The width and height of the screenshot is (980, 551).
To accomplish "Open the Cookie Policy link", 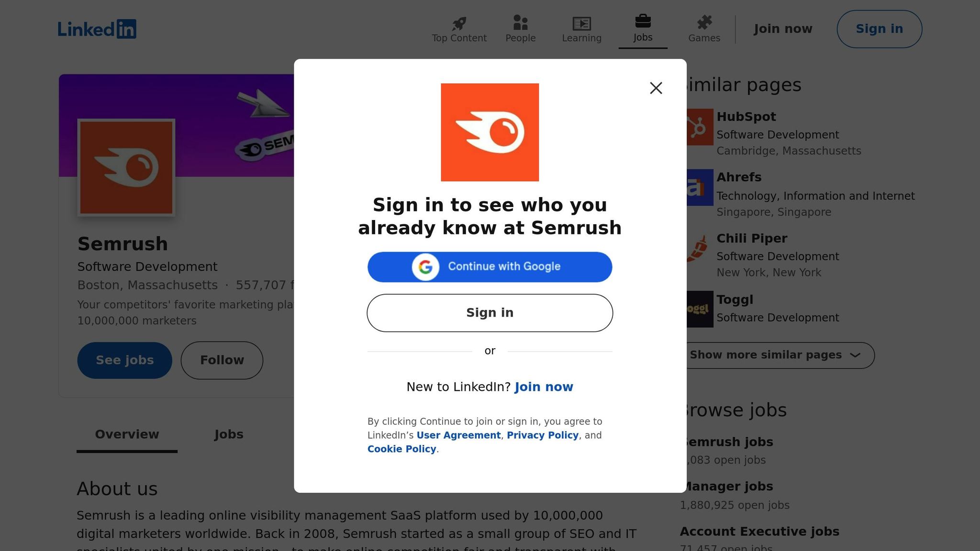I will (401, 449).
